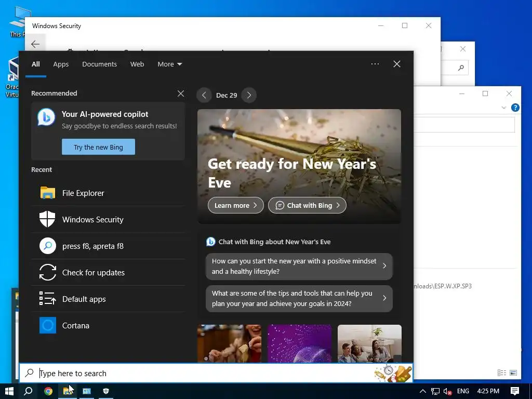Switch to the All search tab
This screenshot has width=532, height=399.
coord(36,64)
